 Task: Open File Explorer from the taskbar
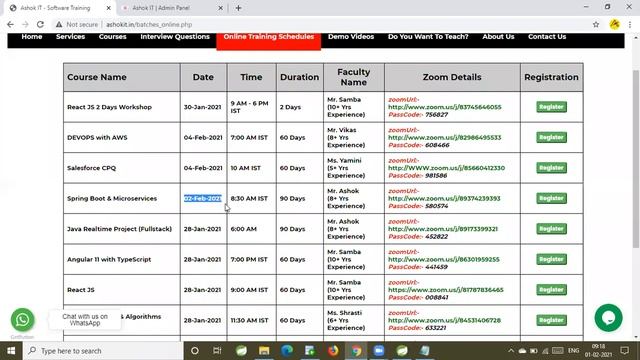[264, 351]
